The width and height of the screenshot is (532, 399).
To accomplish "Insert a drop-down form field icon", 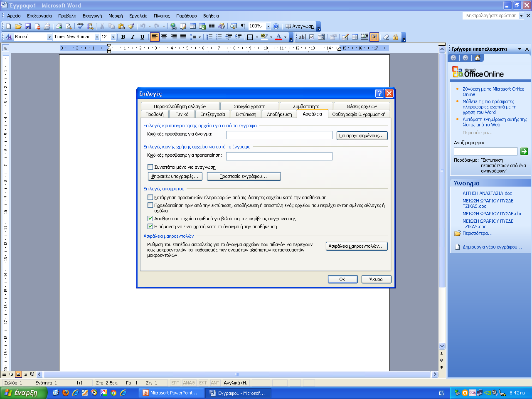I will tap(321, 37).
